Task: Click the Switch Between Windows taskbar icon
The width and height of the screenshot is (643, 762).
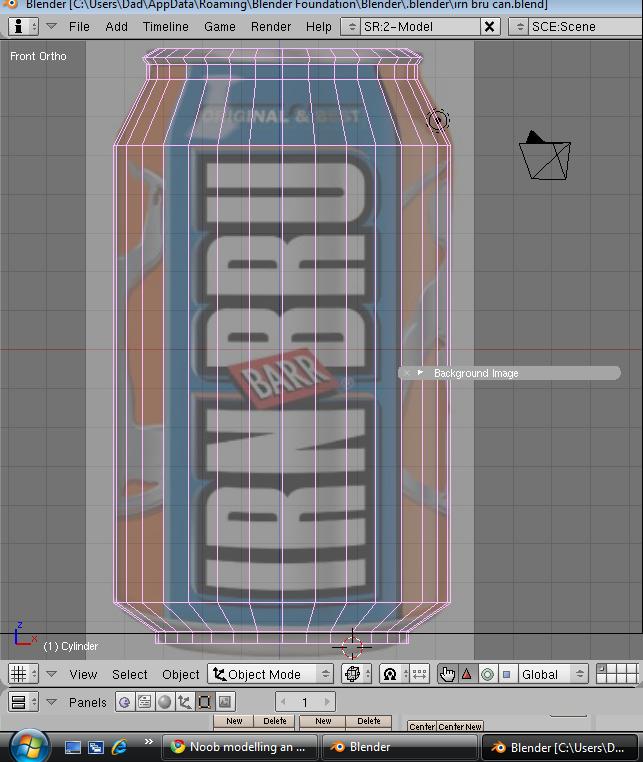Action: 96,747
